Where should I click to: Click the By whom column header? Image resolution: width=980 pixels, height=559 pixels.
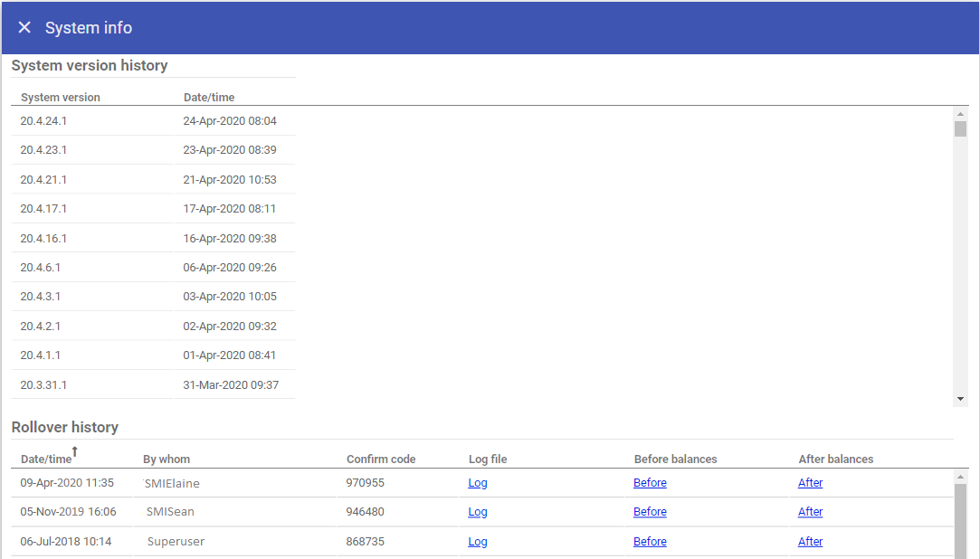(167, 460)
